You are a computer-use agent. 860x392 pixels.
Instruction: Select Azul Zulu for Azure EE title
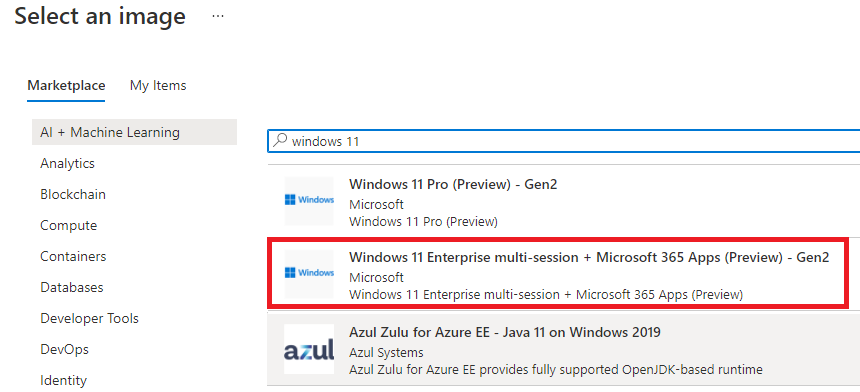505,332
